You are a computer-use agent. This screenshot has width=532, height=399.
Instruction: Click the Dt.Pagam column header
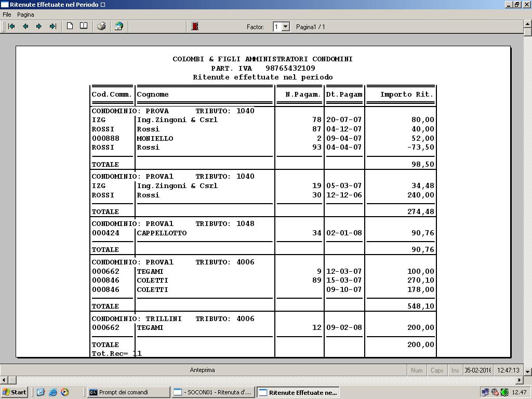coord(344,95)
